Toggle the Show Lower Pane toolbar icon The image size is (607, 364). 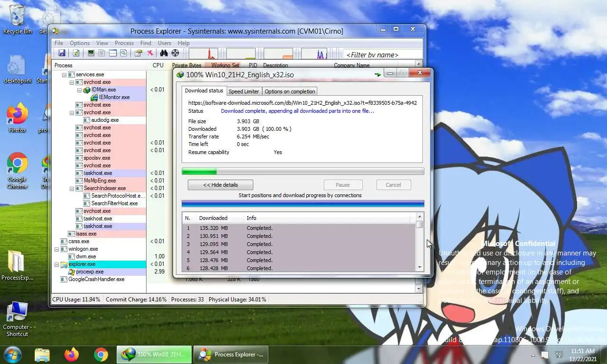pos(113,53)
